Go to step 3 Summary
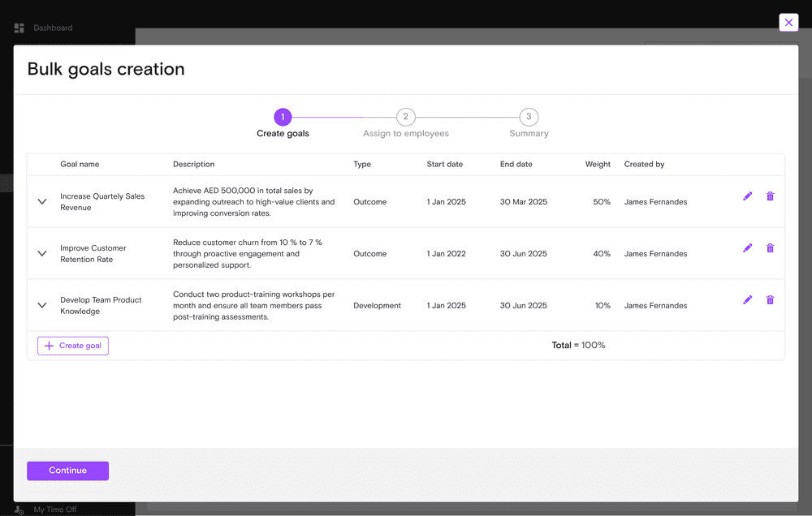The image size is (812, 516). point(529,118)
